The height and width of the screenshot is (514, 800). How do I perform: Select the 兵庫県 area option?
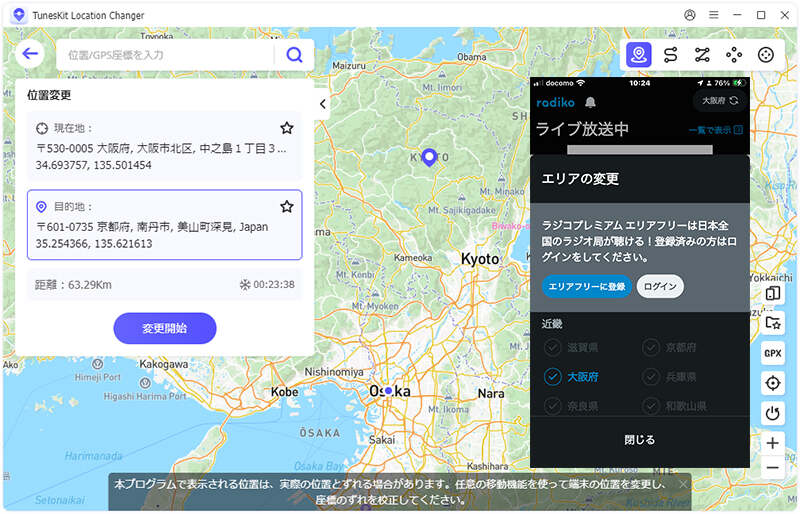pos(669,377)
